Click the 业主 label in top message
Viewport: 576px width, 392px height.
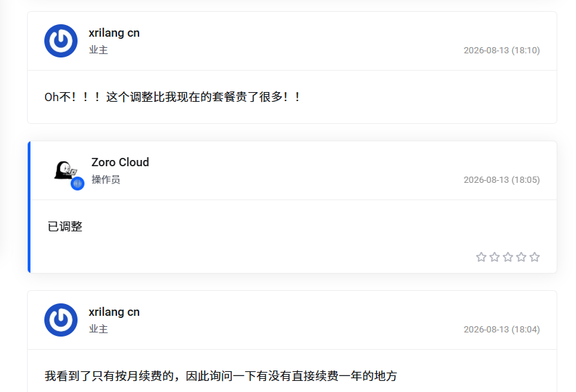click(x=98, y=50)
